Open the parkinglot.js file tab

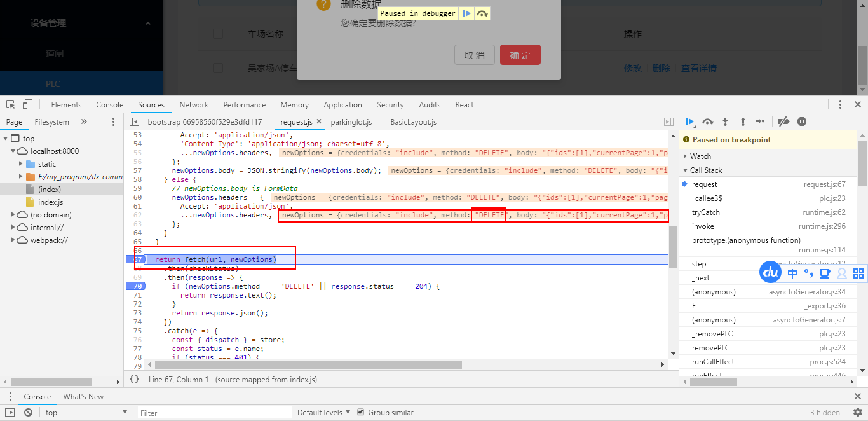click(x=351, y=121)
